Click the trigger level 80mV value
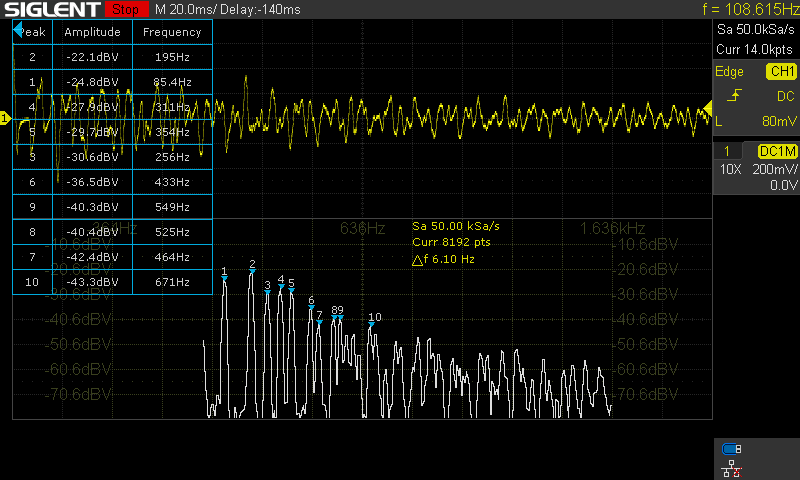This screenshot has width=800, height=480. (779, 121)
